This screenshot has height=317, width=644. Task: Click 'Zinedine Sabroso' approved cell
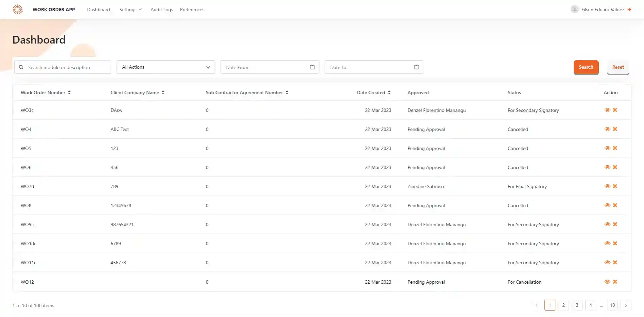425,186
